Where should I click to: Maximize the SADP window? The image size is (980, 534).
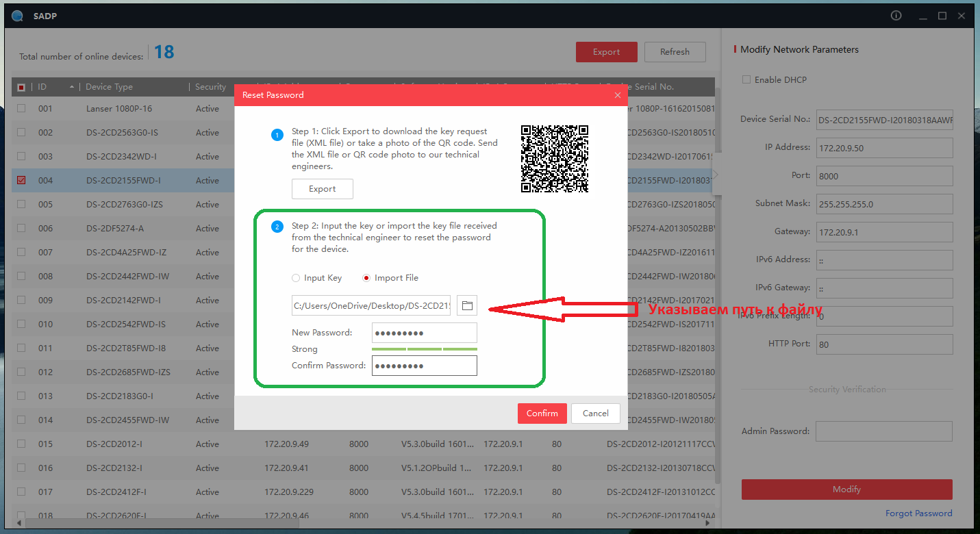942,16
